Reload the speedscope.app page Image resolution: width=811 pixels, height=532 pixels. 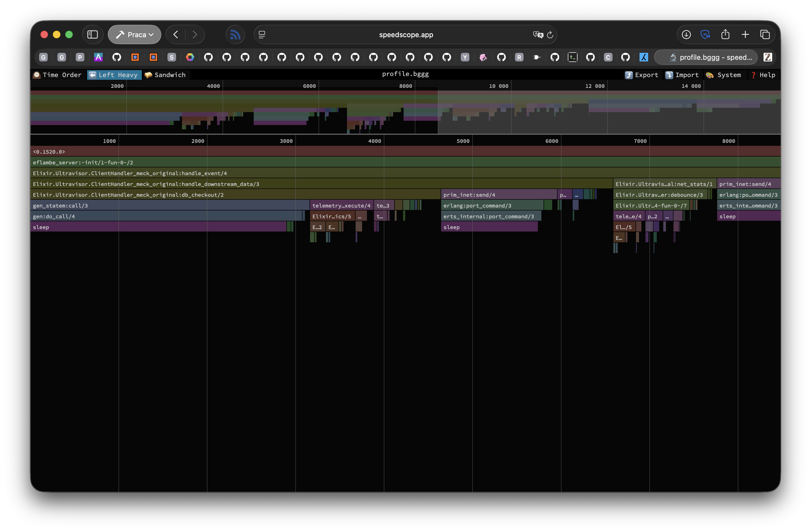click(x=550, y=34)
